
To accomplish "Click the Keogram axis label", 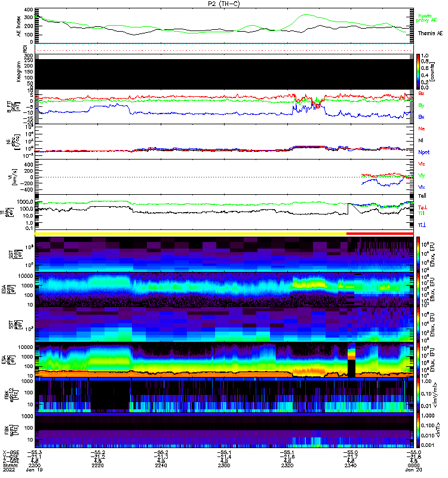I will tap(19, 71).
